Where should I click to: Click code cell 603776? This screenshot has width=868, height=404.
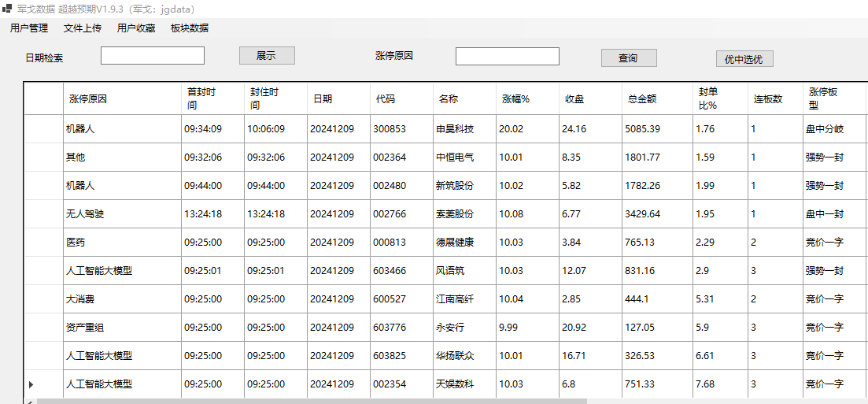point(402,328)
